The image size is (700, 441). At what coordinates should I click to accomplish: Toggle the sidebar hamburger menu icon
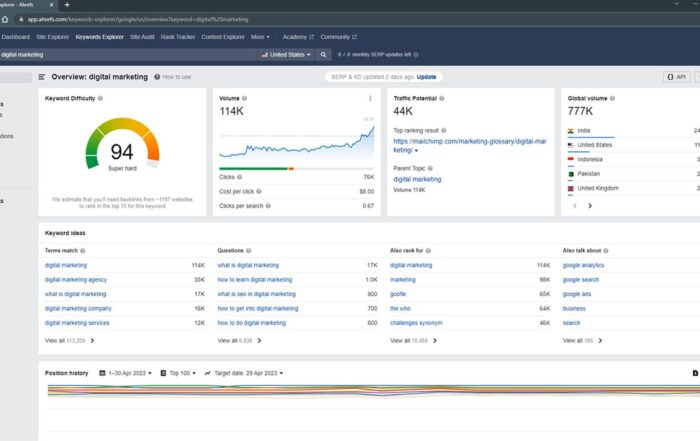pos(42,77)
